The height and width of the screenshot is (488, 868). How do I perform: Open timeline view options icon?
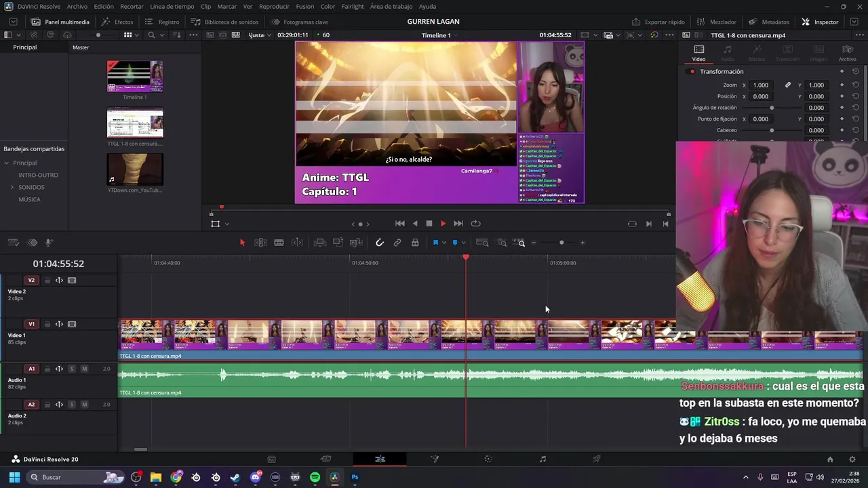click(13, 243)
